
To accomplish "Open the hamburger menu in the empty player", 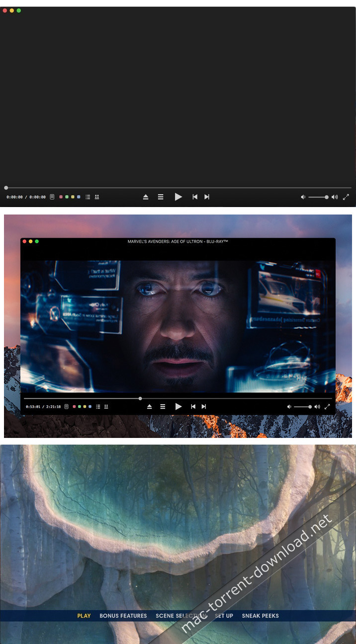I will (161, 197).
